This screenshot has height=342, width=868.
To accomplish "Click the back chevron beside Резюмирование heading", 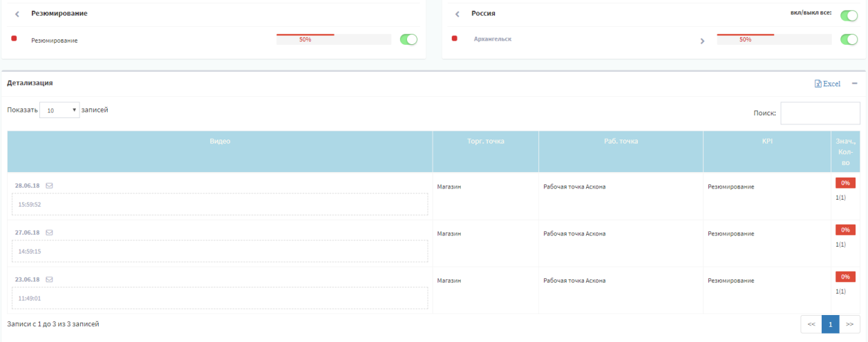I will [x=17, y=14].
